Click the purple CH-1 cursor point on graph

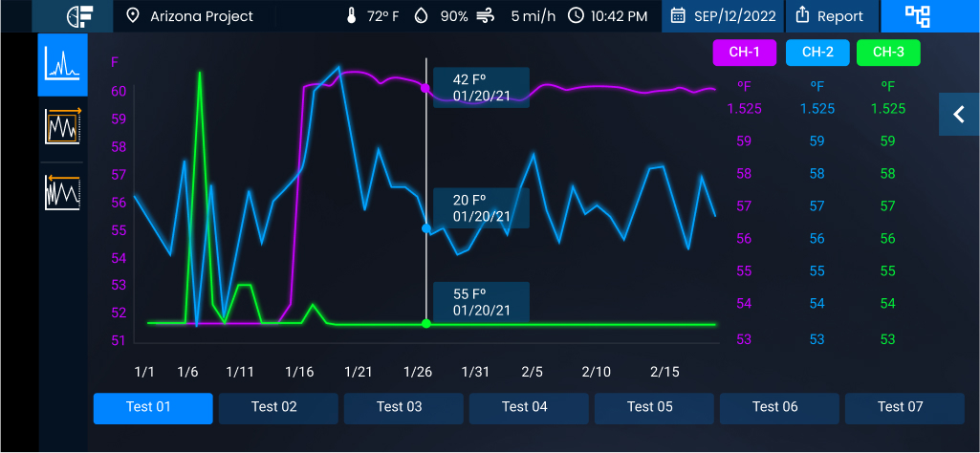[425, 88]
